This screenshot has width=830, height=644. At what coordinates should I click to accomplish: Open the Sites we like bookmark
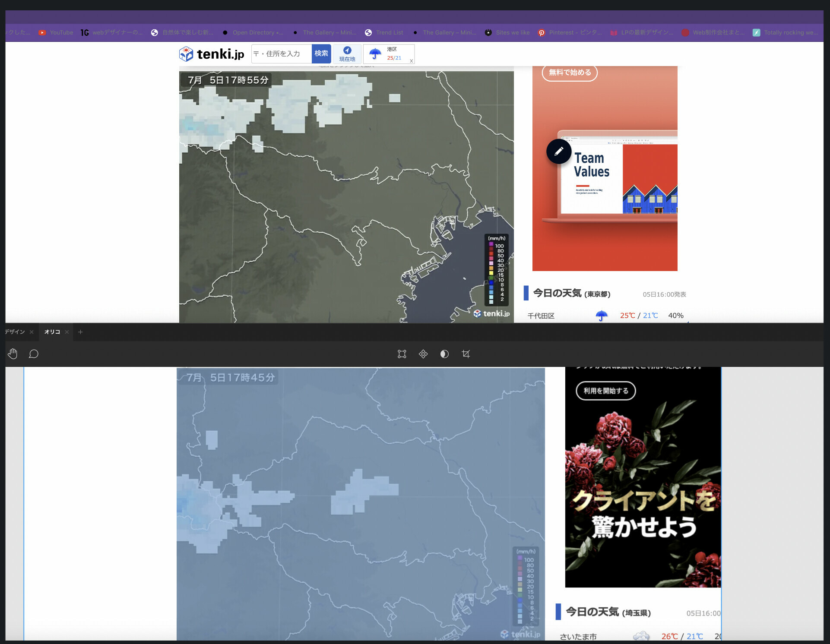point(507,32)
